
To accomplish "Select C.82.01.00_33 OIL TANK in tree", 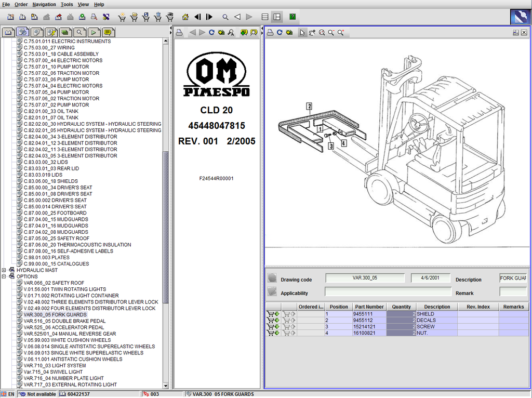I will 51,111.
